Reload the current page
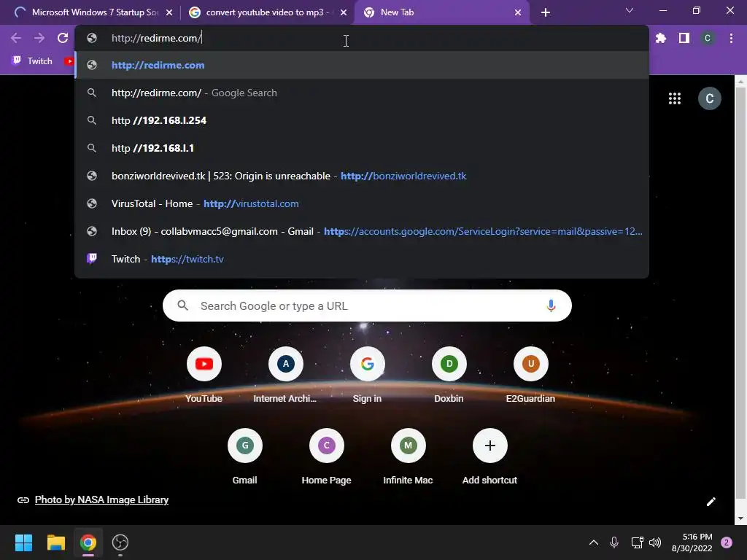This screenshot has height=560, width=747. [x=63, y=38]
